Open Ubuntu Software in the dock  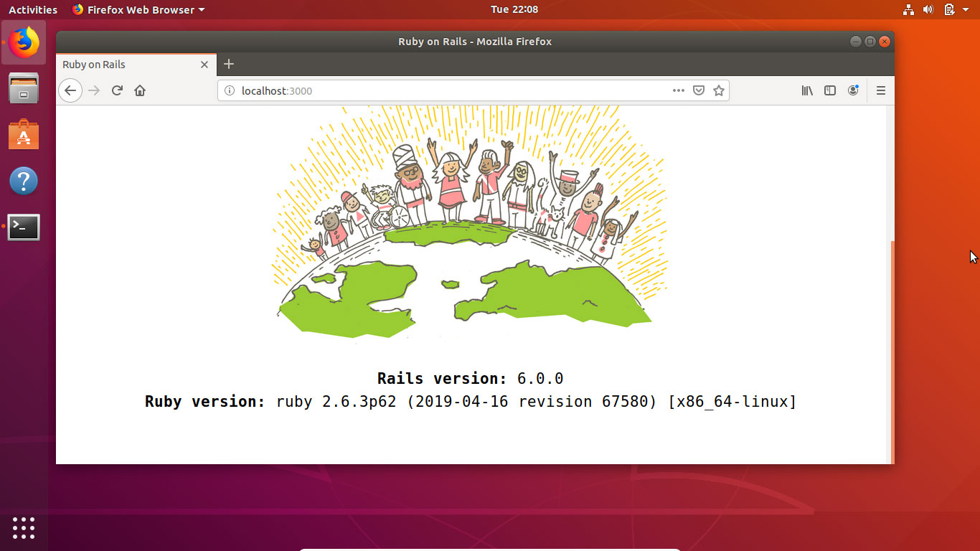click(24, 134)
